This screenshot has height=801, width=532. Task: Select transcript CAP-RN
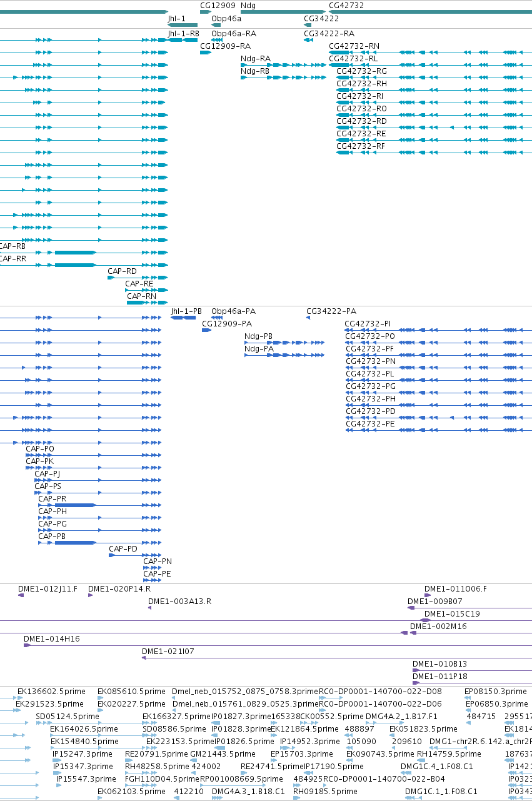click(141, 296)
